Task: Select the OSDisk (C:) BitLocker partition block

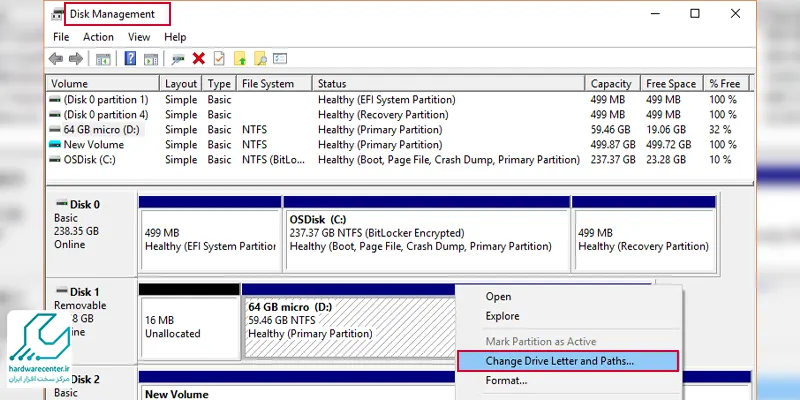Action: [x=427, y=234]
